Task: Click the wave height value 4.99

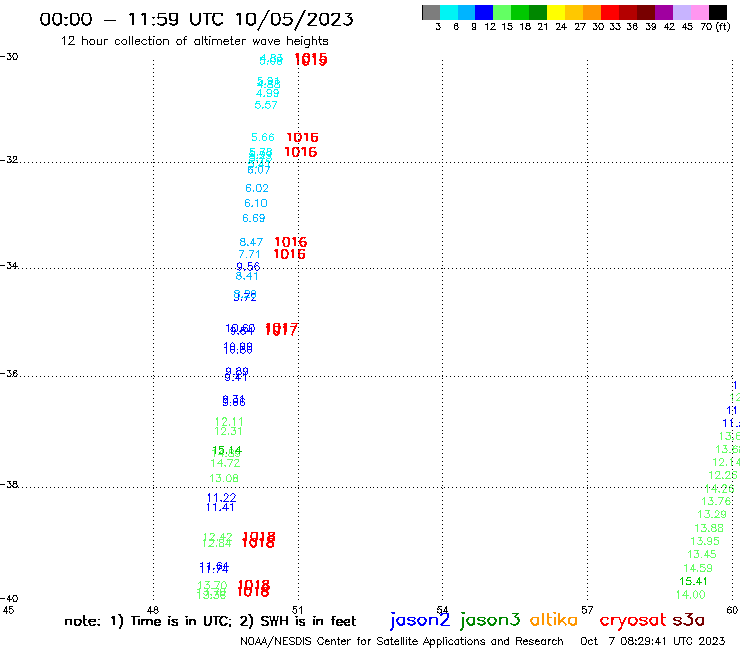Action: pyautogui.click(x=268, y=93)
